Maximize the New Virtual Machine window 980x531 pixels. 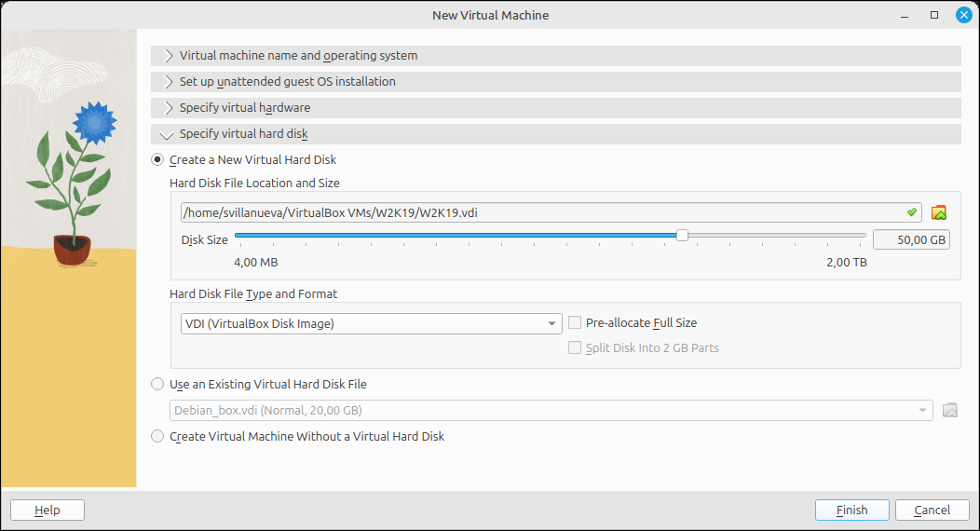[x=934, y=15]
